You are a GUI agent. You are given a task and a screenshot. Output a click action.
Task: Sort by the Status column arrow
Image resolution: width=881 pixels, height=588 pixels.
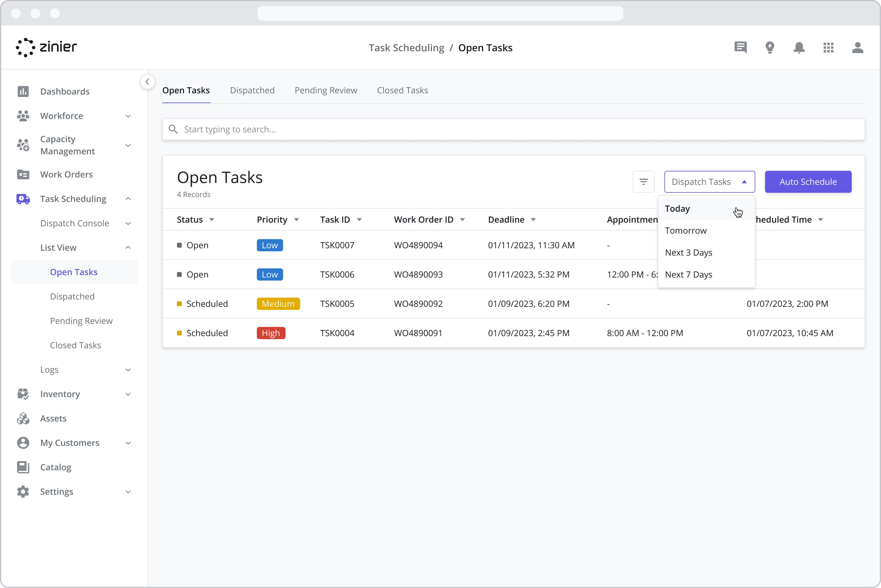pyautogui.click(x=212, y=220)
